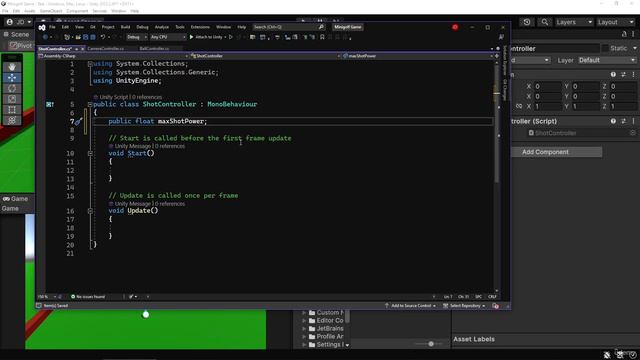
Task: Expand the Profile Analyzer folder in Project panel
Action: pyautogui.click(x=304, y=337)
